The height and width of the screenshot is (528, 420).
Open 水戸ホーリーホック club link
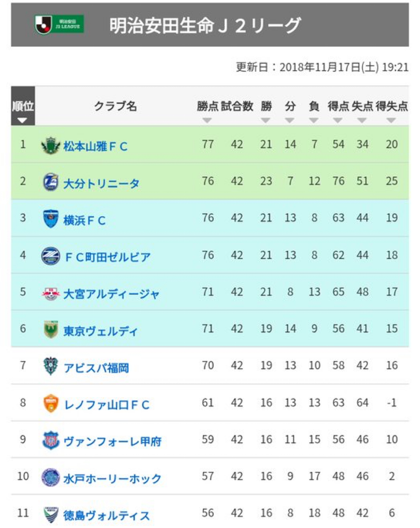tap(112, 478)
